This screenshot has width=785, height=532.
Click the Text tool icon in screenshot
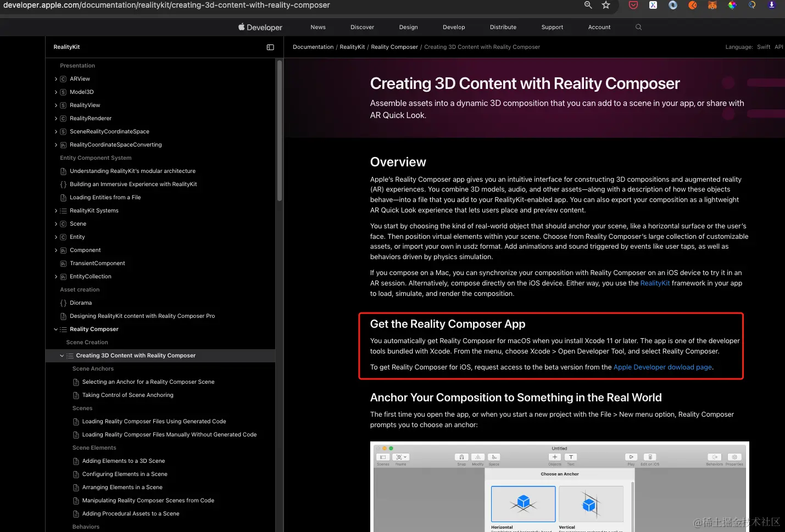click(x=571, y=457)
